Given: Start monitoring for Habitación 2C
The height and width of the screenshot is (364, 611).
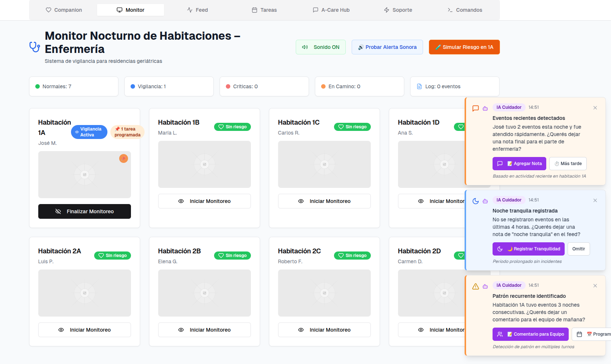Looking at the screenshot, I should [324, 330].
